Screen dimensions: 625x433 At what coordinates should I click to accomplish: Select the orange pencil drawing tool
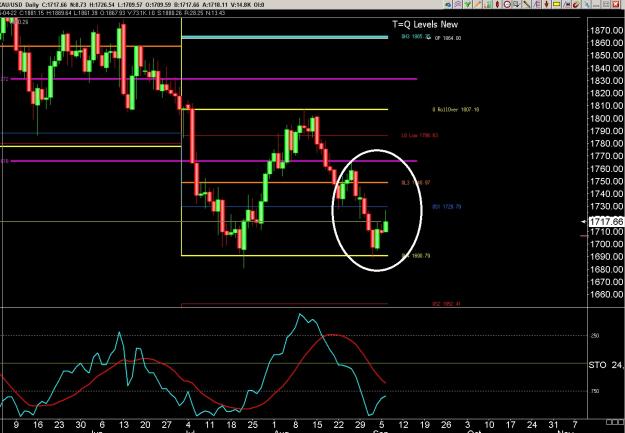click(478, 4)
